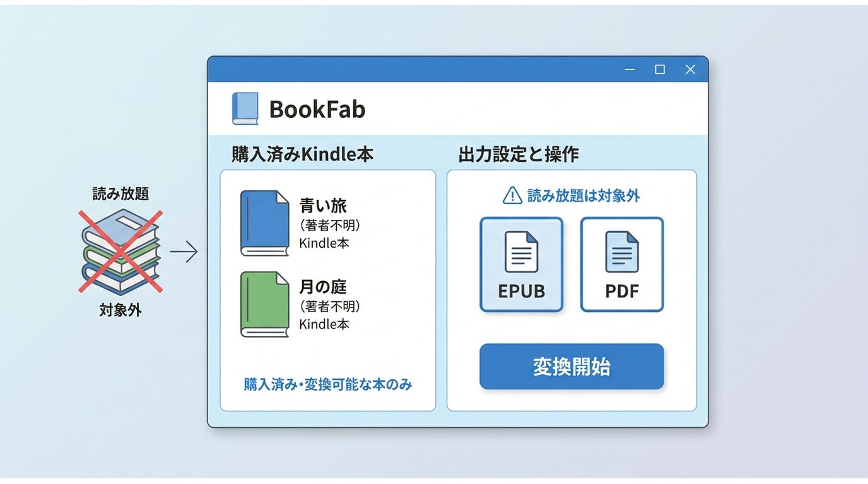Click Kindle本 label under 青い旅

[324, 243]
